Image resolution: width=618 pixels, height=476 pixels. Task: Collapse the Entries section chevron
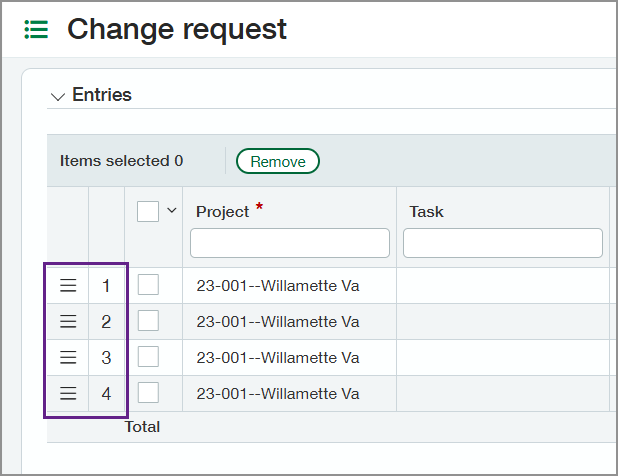[57, 96]
